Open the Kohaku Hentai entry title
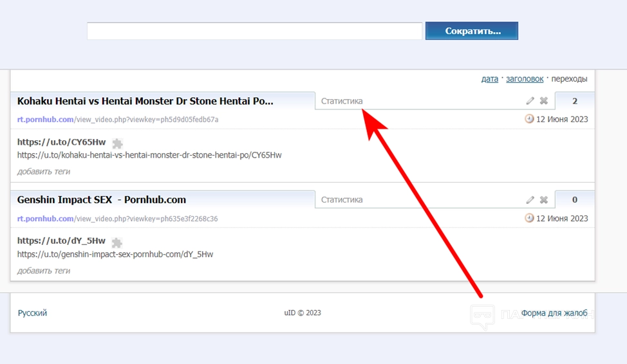 pyautogui.click(x=145, y=101)
